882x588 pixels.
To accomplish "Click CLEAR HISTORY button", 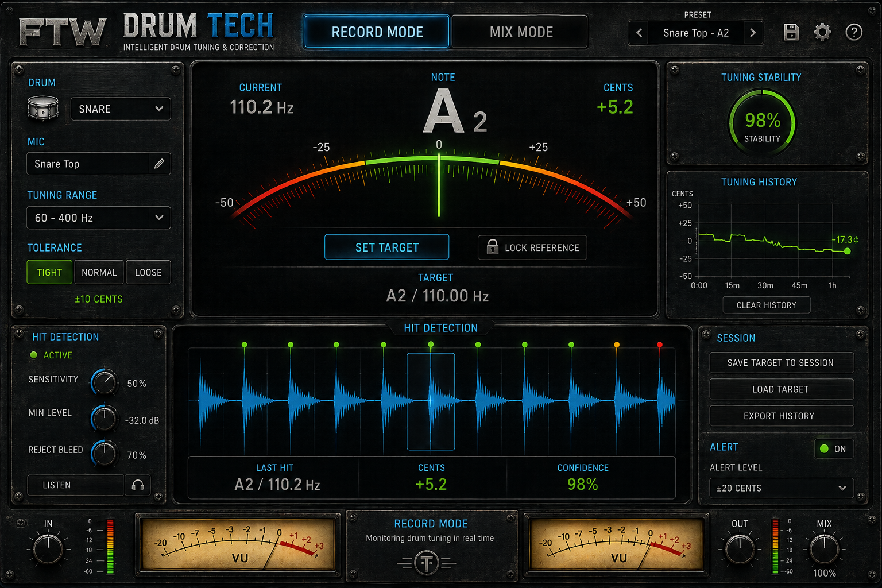I will tap(766, 305).
